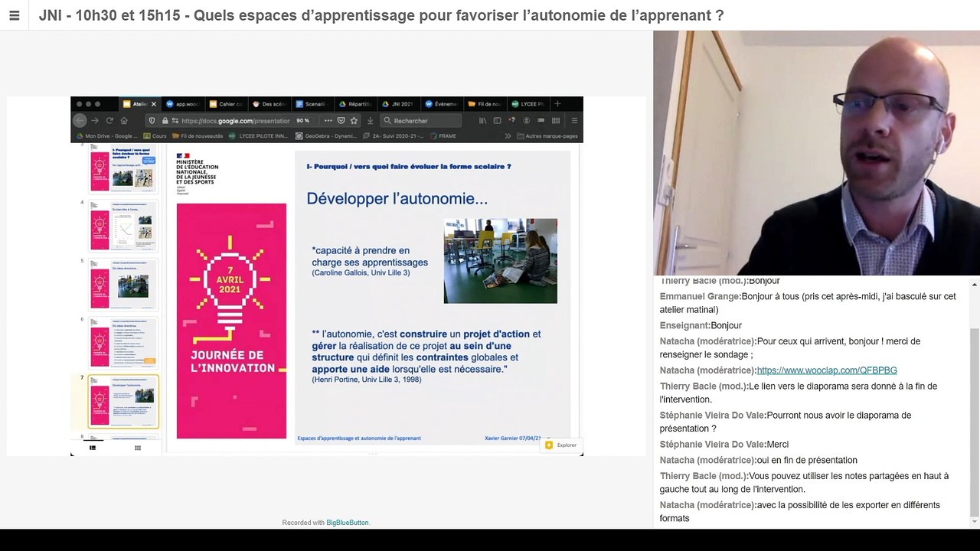The height and width of the screenshot is (551, 980).
Task: Click the Rechercher search field
Action: tap(422, 120)
